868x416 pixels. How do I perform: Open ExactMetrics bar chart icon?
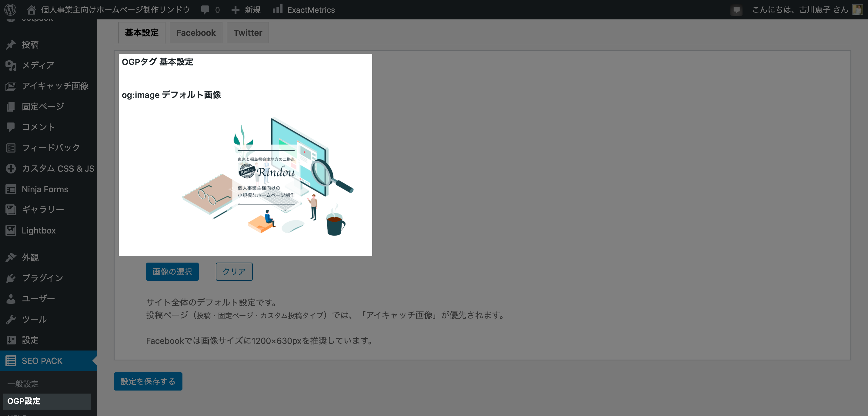(277, 9)
